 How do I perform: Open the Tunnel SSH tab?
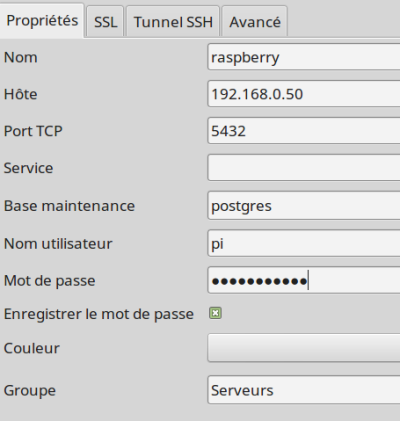tap(173, 22)
